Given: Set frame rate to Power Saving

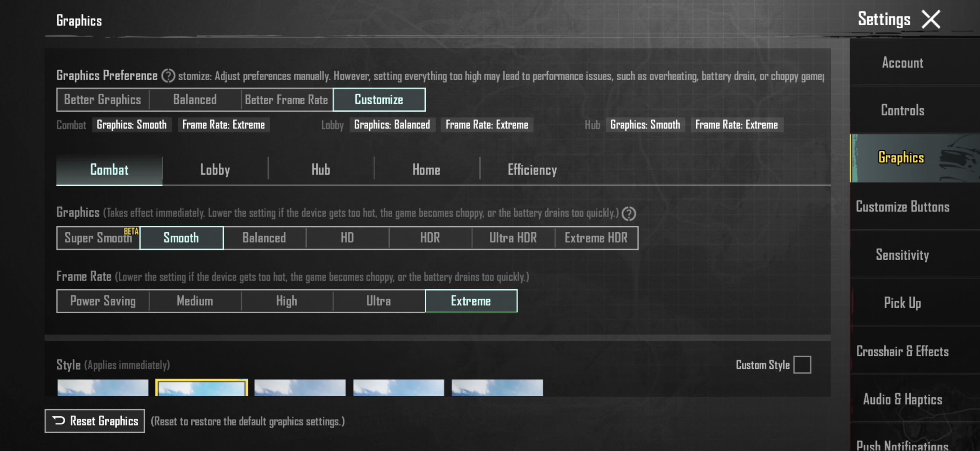Looking at the screenshot, I should tap(103, 301).
